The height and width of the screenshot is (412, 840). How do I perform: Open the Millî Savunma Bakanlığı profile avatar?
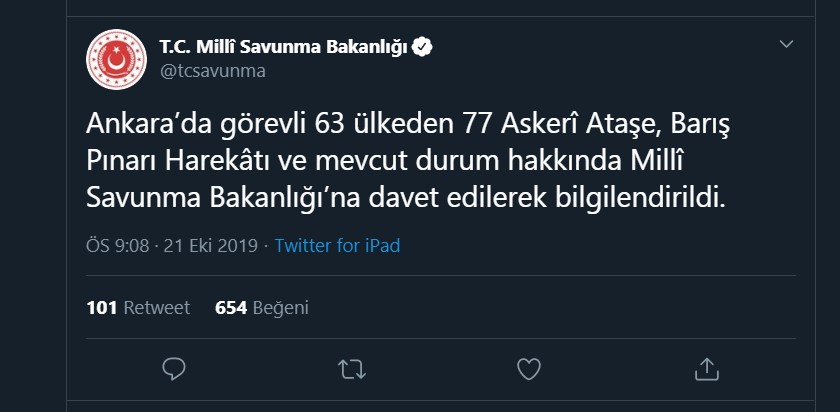coord(116,59)
